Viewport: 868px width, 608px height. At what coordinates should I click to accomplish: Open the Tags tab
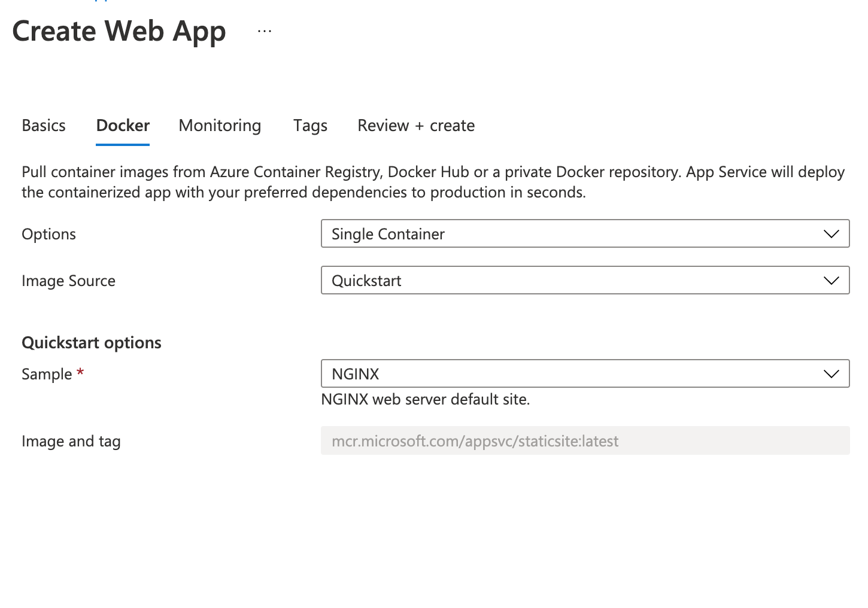coord(310,126)
